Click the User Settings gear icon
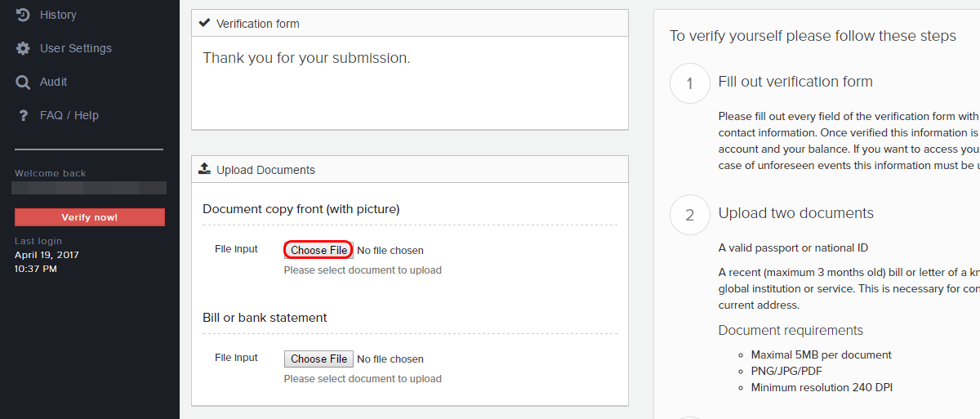This screenshot has height=419, width=980. pos(23,48)
